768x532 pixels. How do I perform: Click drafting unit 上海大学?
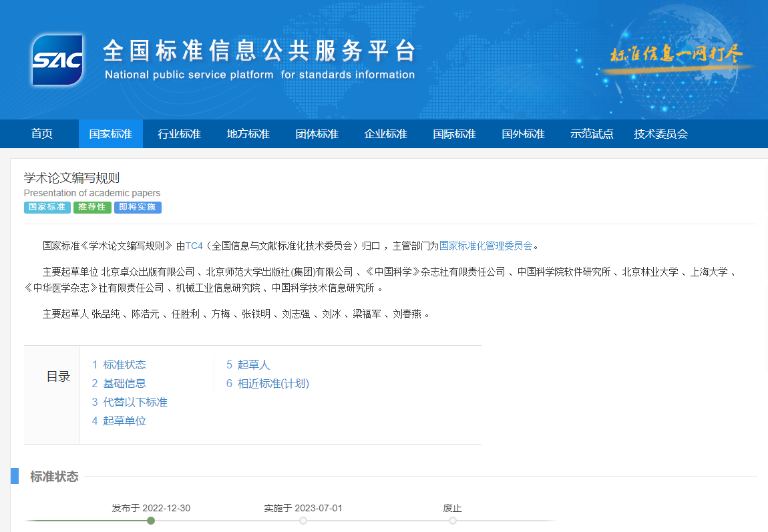[709, 272]
